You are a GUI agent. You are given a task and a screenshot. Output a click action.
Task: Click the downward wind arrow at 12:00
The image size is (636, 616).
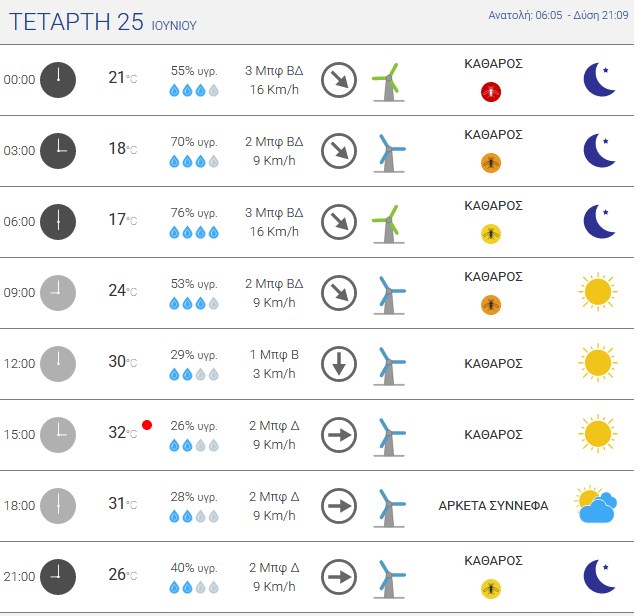[339, 364]
